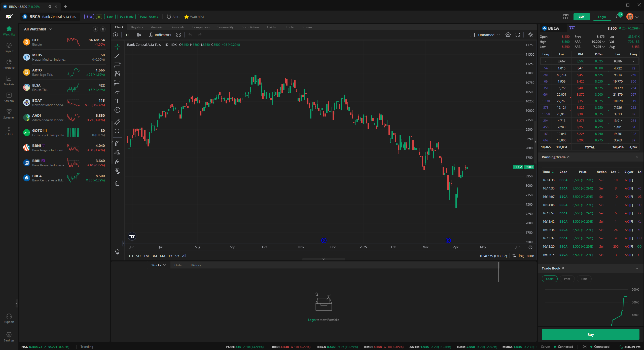Open the Portfolio sidebar item
Screen dimensions: 644x350
(9, 64)
